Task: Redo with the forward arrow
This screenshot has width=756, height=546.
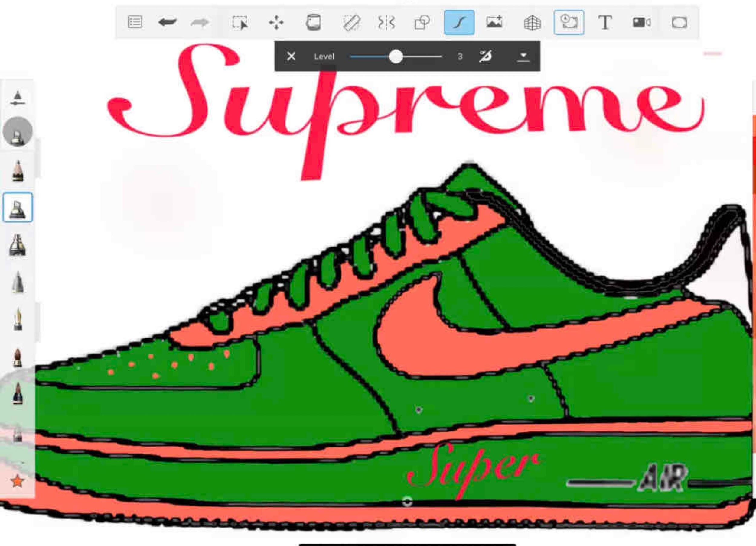Action: [x=200, y=22]
